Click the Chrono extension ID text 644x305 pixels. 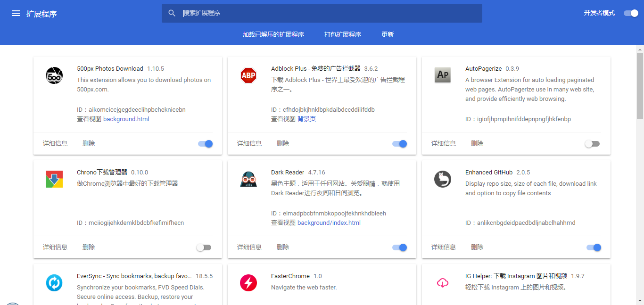[x=130, y=223]
